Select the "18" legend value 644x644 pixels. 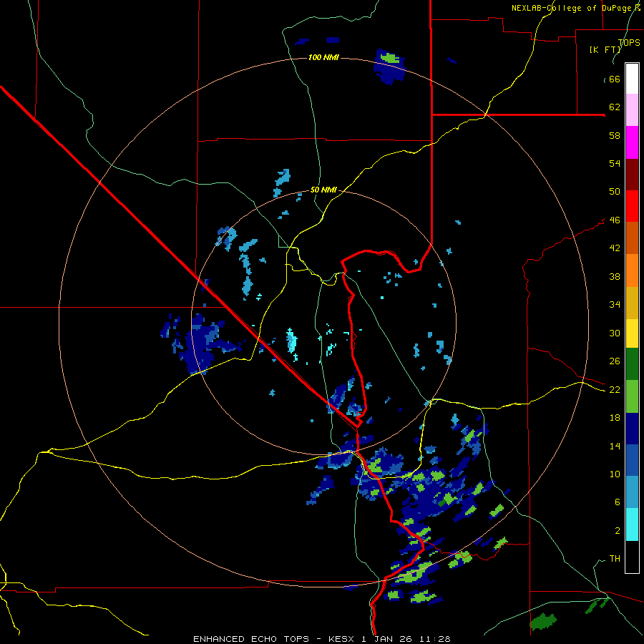coord(615,417)
